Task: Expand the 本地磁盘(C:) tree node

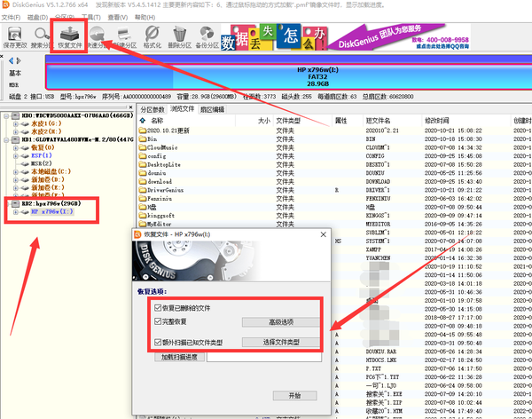Action: pos(15,172)
